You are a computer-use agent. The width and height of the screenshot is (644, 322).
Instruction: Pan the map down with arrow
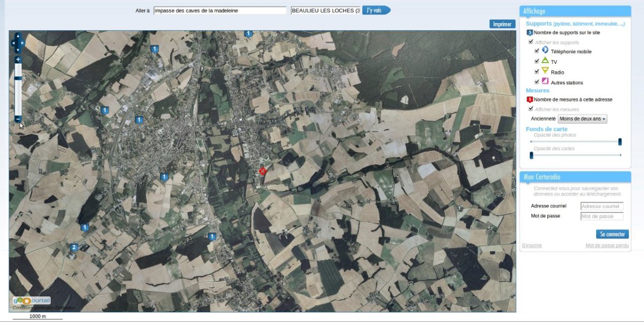18,50
